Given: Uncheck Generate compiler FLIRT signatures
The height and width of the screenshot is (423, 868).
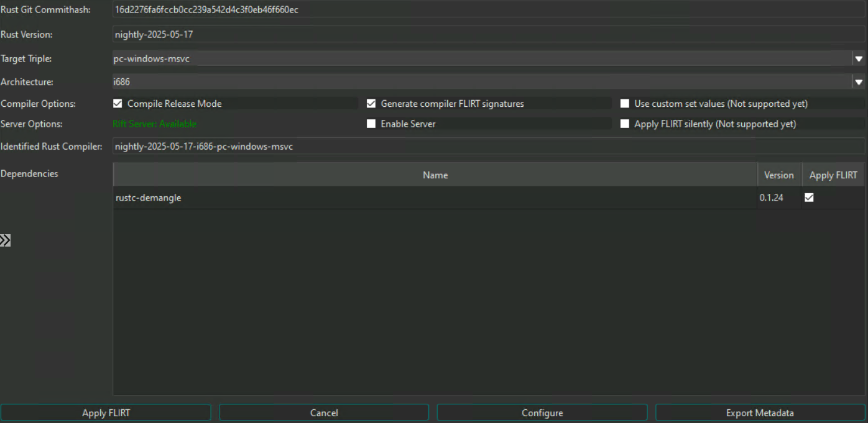Looking at the screenshot, I should point(371,104).
